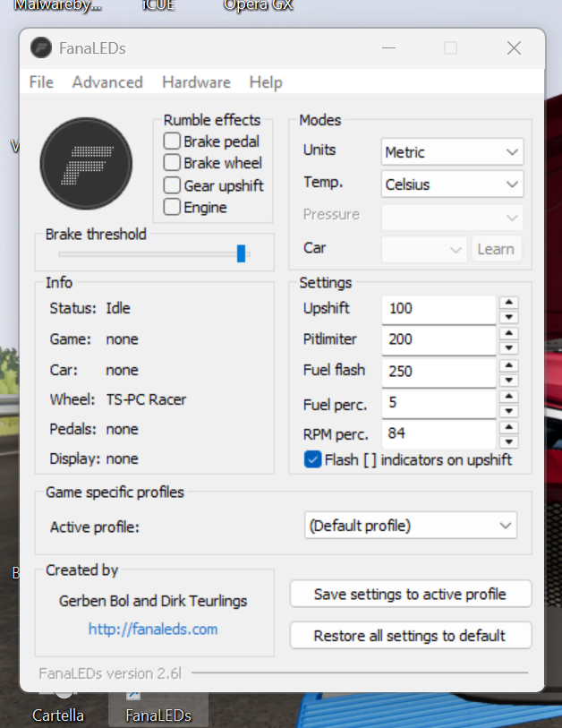Click the FanaLEDs version 2.6l label

pos(110,673)
